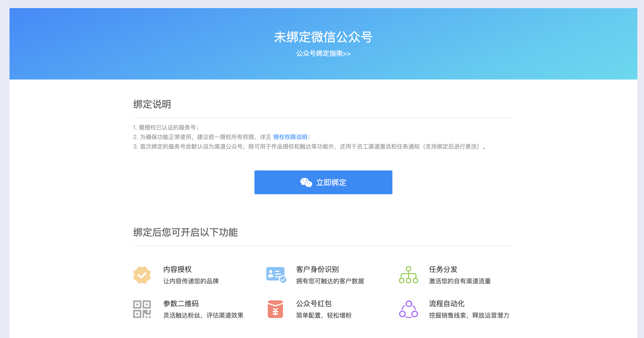Click the text 灵活触达粉丝,评估渠道效果
The width and height of the screenshot is (644, 338).
203,315
